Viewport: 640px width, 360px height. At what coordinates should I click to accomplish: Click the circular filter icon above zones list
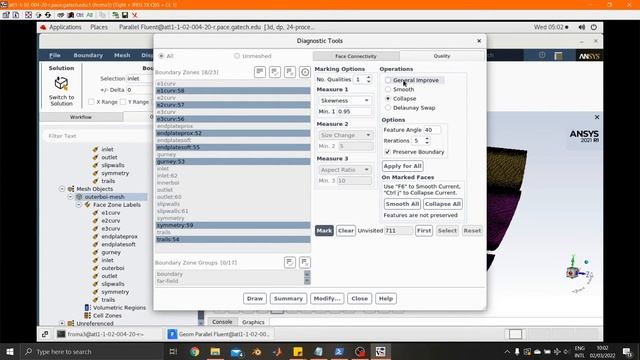[x=305, y=72]
